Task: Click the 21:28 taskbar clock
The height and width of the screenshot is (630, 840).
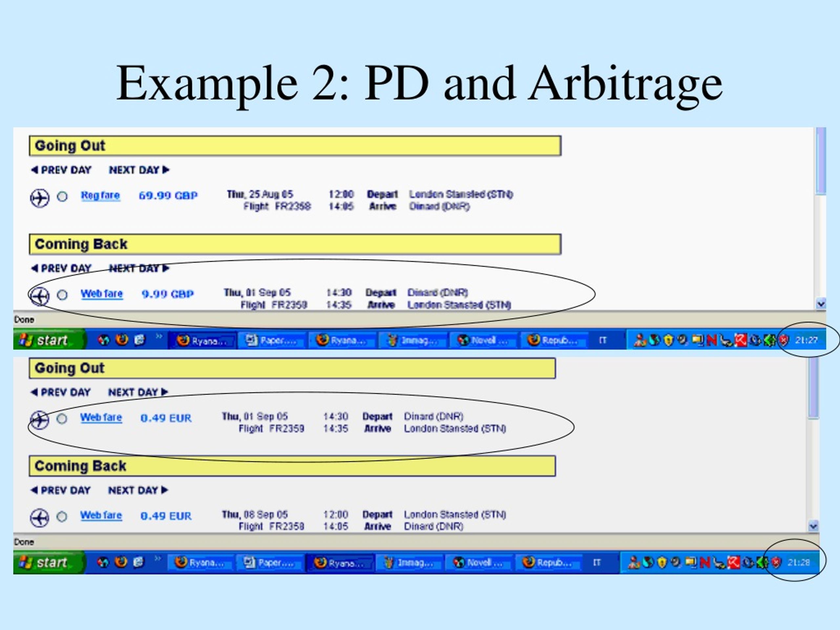Action: tap(799, 562)
